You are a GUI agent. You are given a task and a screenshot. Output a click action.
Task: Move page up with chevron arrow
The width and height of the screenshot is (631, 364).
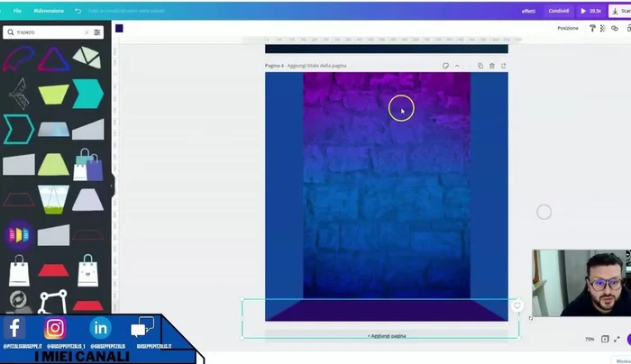pos(457,66)
